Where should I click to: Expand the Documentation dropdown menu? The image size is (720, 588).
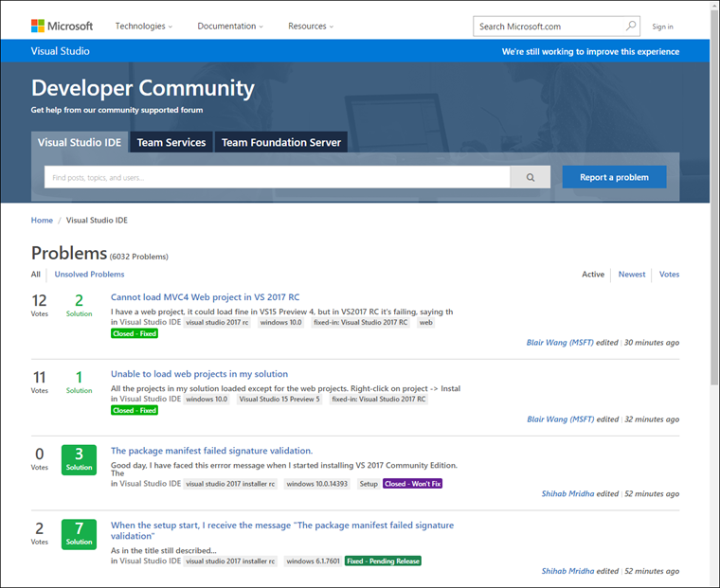(x=230, y=27)
